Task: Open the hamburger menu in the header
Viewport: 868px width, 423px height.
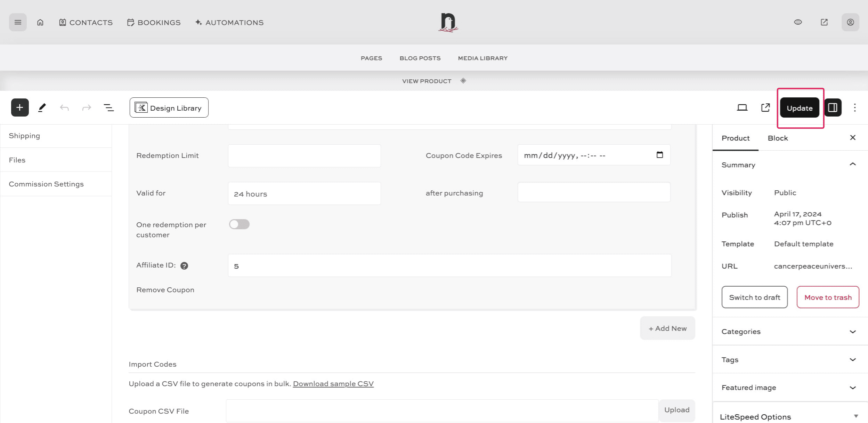Action: point(18,22)
